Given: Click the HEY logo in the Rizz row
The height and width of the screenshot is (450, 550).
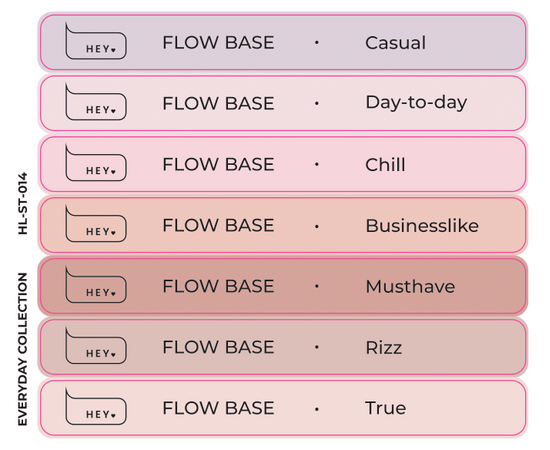Looking at the screenshot, I should 96,345.
